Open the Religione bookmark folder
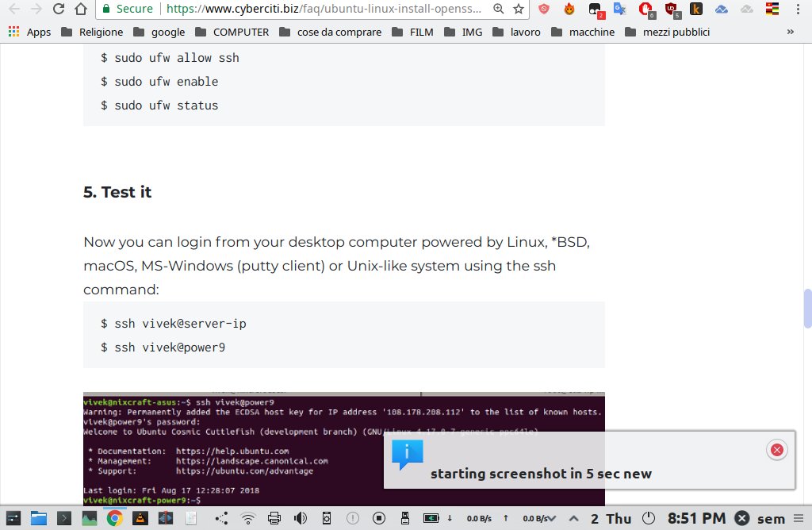The height and width of the screenshot is (530, 812). [92, 32]
